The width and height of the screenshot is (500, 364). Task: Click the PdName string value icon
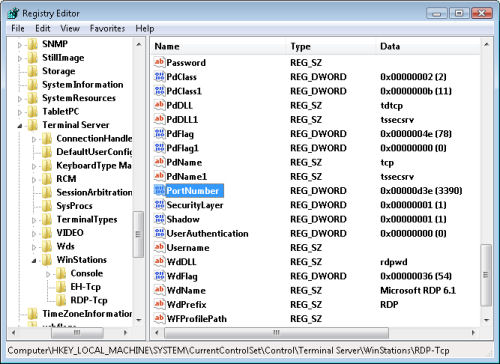coord(159,162)
